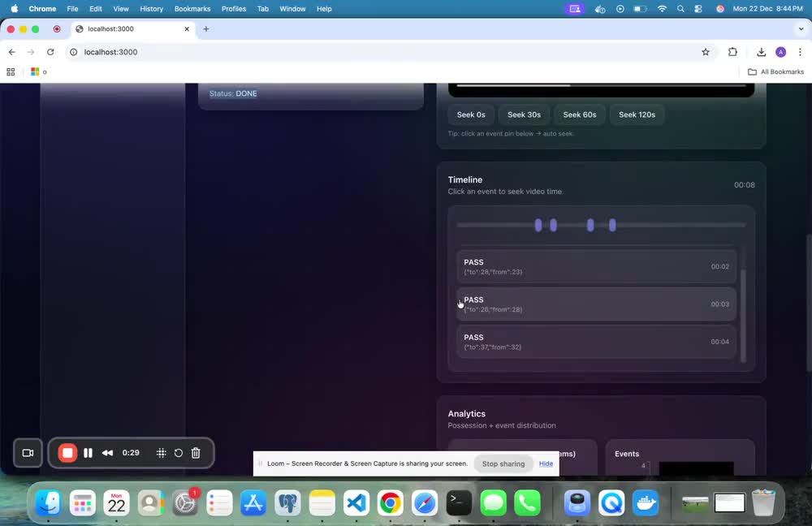
Task: Click the fourth timeline event pin
Action: [x=612, y=225]
